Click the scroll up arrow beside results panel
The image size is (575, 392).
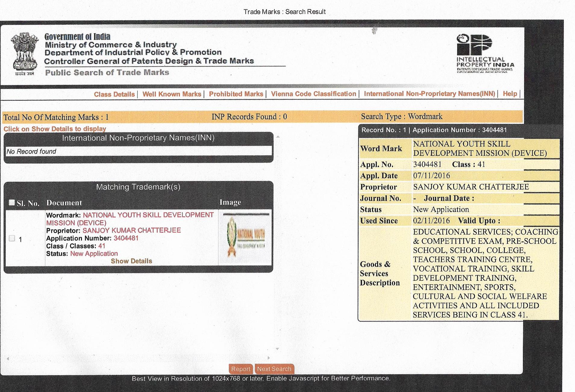(x=278, y=137)
